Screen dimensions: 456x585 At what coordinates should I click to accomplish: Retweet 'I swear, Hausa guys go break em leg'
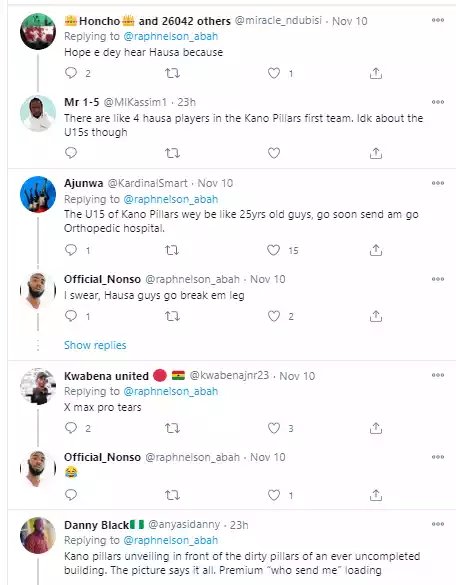tap(172, 316)
